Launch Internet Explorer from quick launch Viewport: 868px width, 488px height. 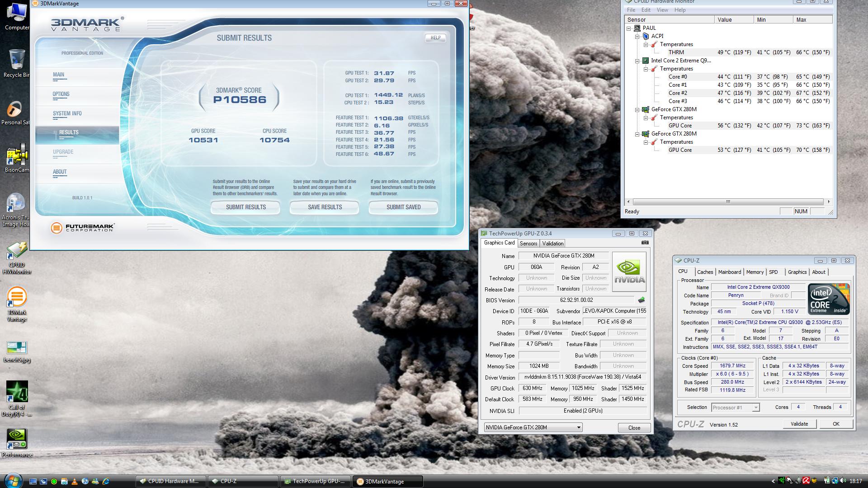[106, 481]
